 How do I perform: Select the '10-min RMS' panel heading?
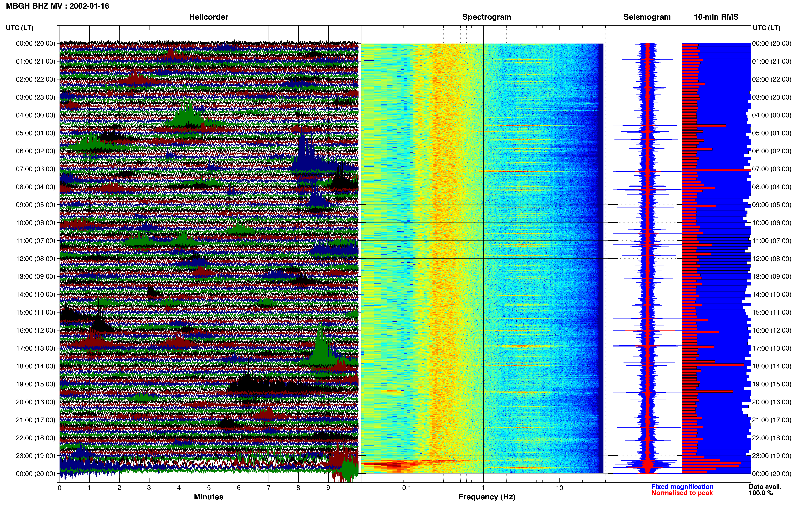point(716,17)
